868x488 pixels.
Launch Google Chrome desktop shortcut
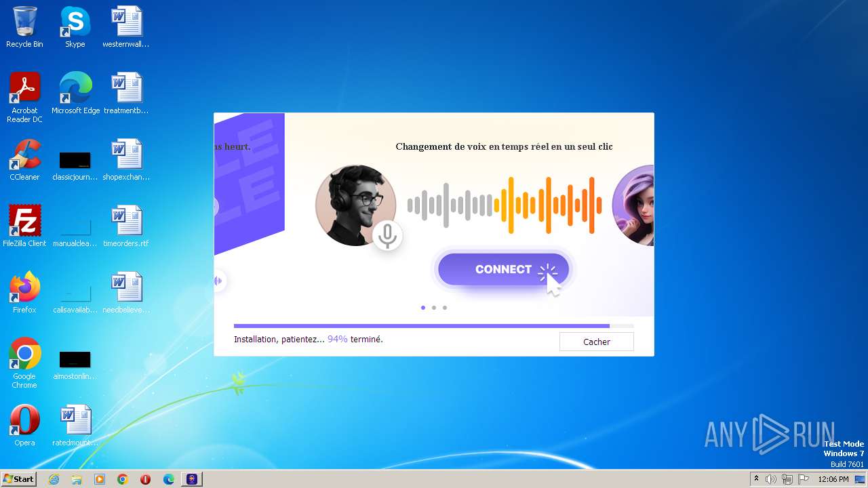pyautogui.click(x=24, y=363)
